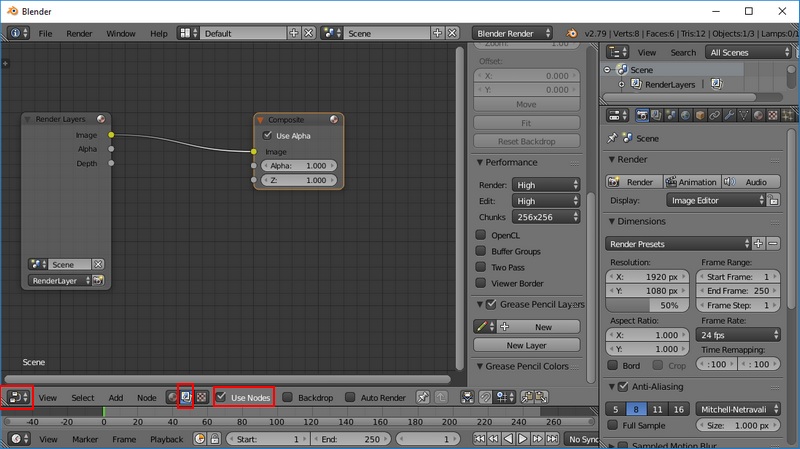Select the Compositing nodes tree type icon
This screenshot has width=800, height=449.
point(186,397)
